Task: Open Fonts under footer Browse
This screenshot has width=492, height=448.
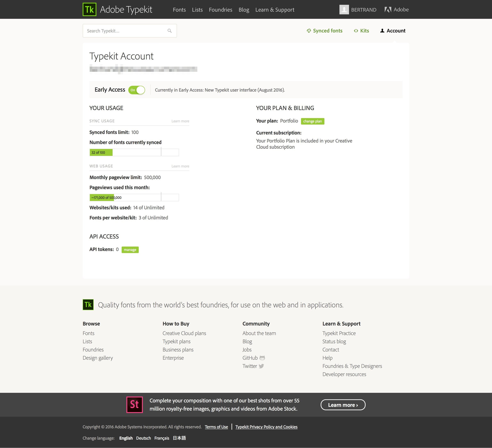Action: [x=89, y=333]
